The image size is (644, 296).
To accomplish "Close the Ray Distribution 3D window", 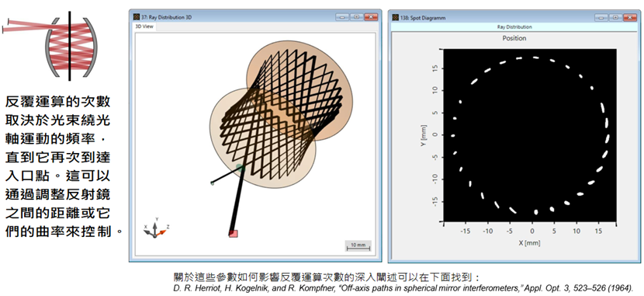I will [371, 17].
